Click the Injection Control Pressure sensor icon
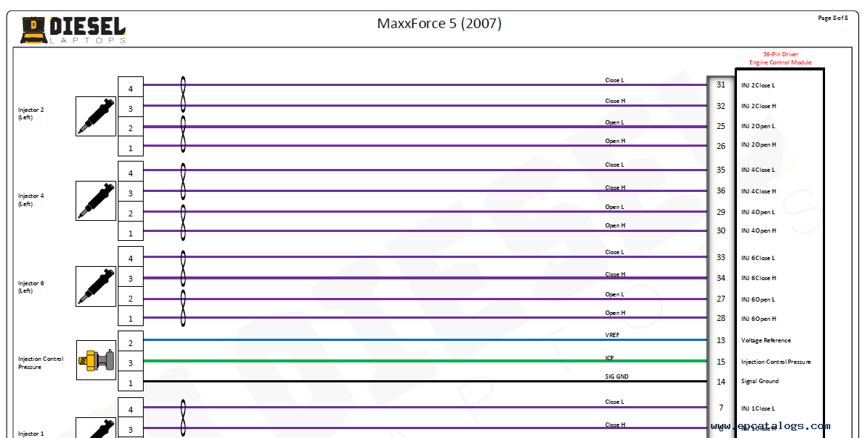Screen dimensions: 868x438 pyautogui.click(x=96, y=360)
